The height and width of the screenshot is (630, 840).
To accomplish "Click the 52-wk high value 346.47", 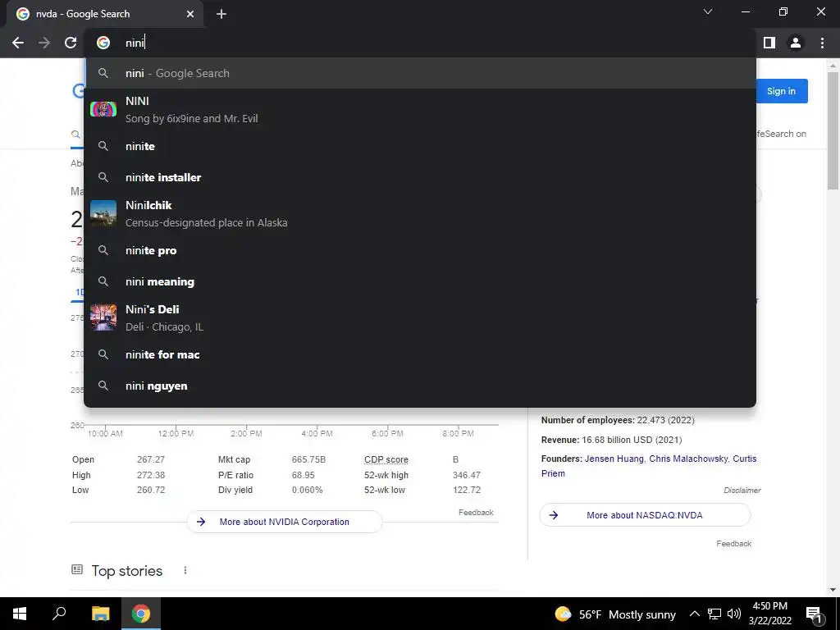I will (467, 475).
